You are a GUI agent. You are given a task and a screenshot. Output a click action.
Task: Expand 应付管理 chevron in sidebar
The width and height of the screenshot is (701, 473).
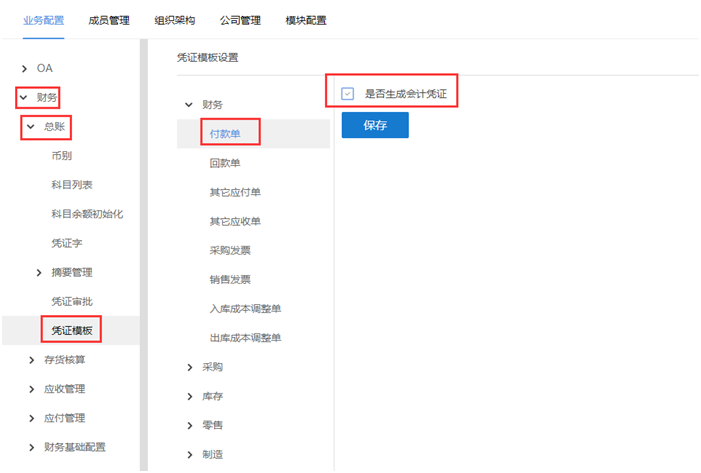[31, 418]
